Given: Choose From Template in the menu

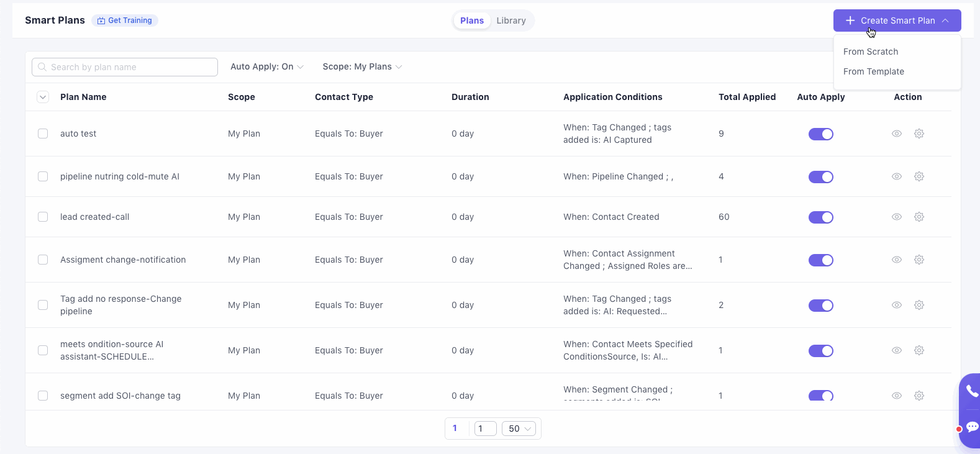Looking at the screenshot, I should tap(873, 71).
